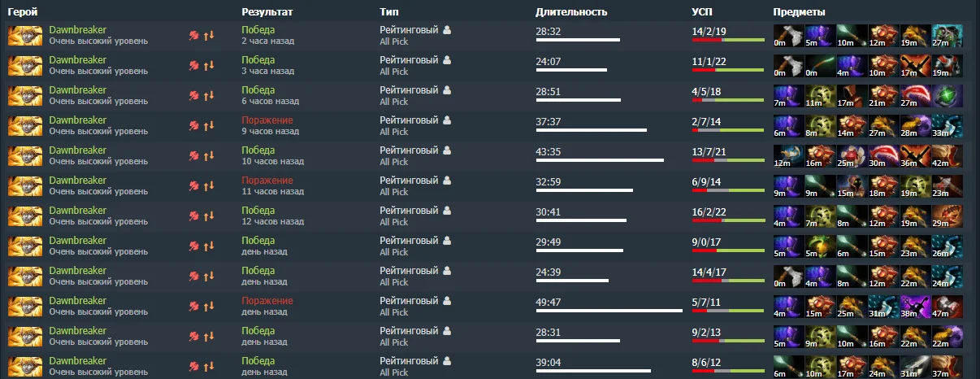Open the Поражение match from 9 часов назад
This screenshot has height=379, width=980.
267,120
